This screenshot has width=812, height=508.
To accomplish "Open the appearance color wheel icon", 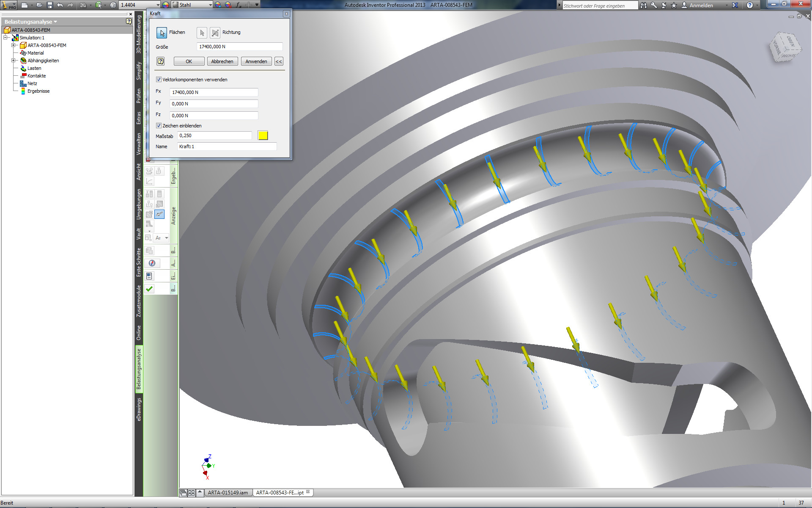I will click(x=166, y=5).
